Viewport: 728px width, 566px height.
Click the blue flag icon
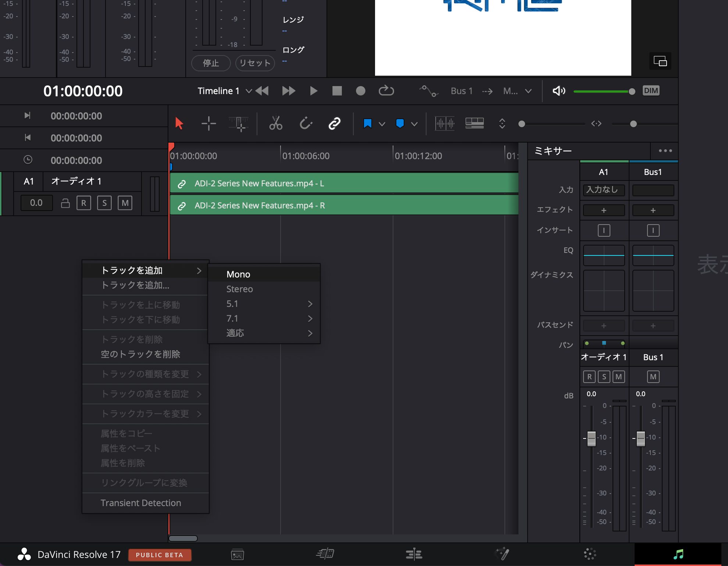pos(367,123)
